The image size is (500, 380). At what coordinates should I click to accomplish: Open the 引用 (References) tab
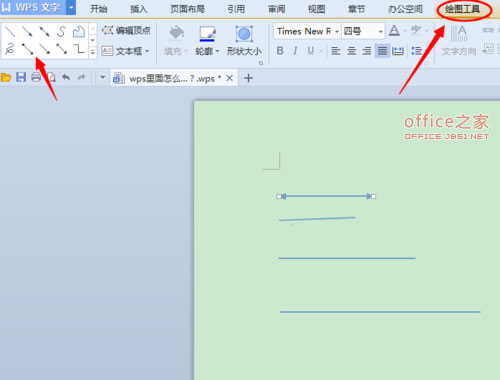click(236, 9)
